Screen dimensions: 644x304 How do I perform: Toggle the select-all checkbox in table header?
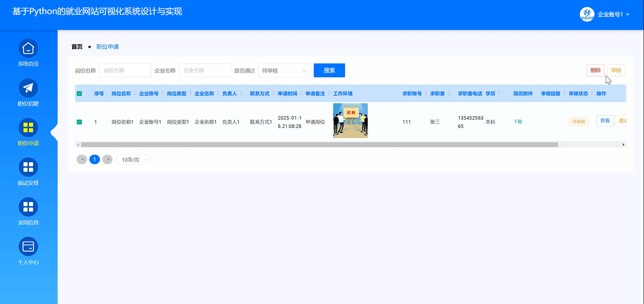[79, 93]
